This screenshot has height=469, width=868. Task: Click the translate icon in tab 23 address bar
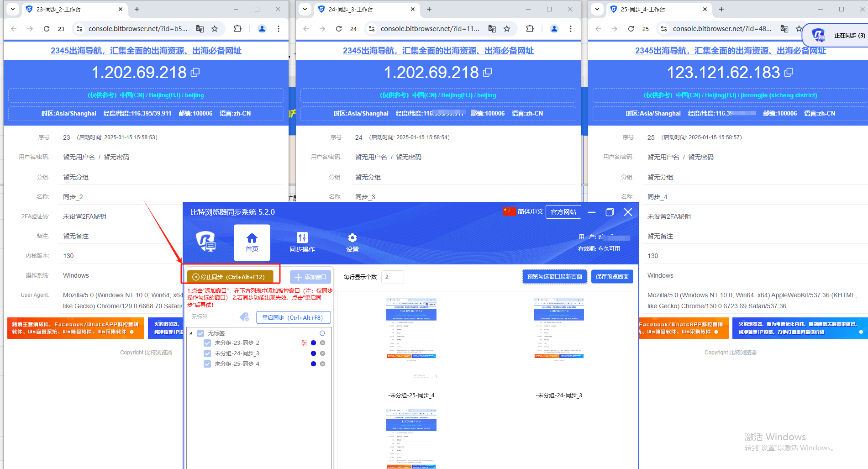click(200, 29)
